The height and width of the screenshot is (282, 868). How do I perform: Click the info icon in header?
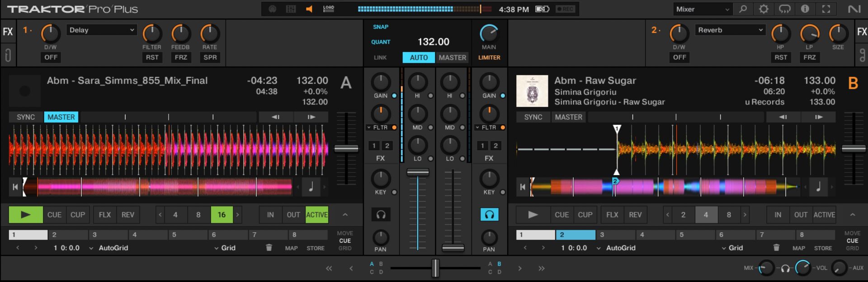[805, 9]
